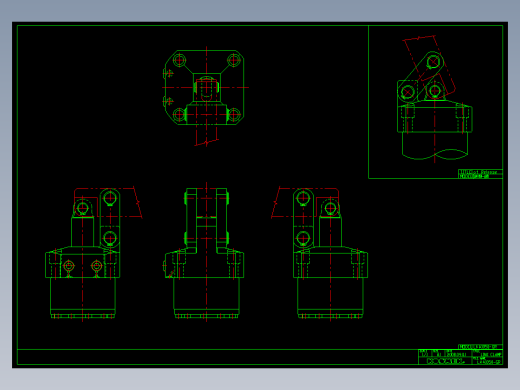Image resolution: width=520 pixels, height=390 pixels.
Task: Pick the topmost pin circle in inset detail
Action: [x=433, y=62]
